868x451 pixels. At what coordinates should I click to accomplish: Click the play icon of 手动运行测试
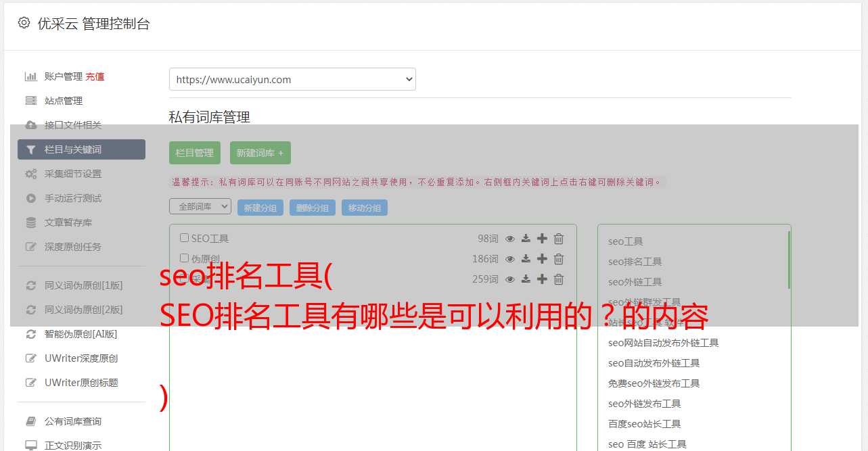(x=30, y=198)
